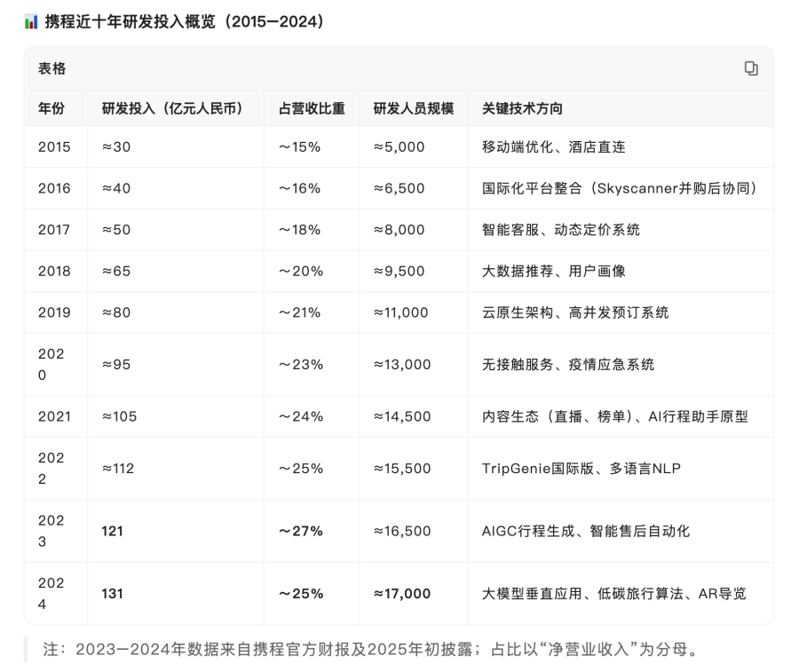Click the Skyscanner并购后协同 cell in 2016 row
The image size is (799, 672).
click(619, 188)
